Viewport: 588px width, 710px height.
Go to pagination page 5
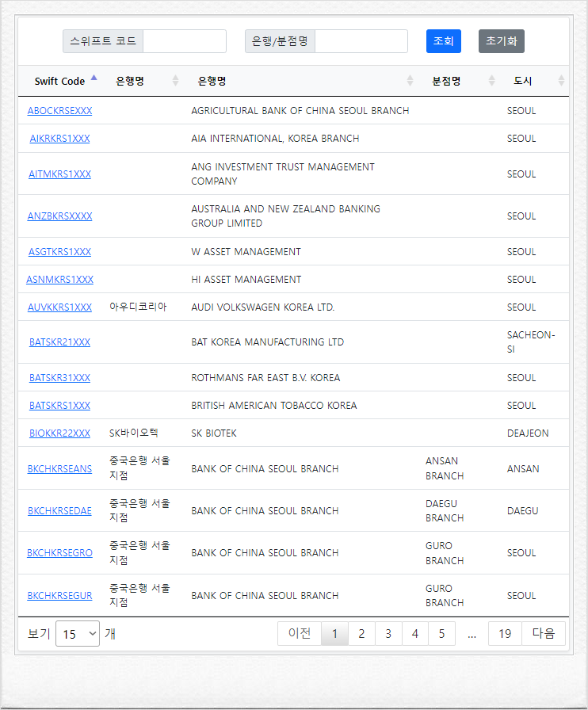441,633
